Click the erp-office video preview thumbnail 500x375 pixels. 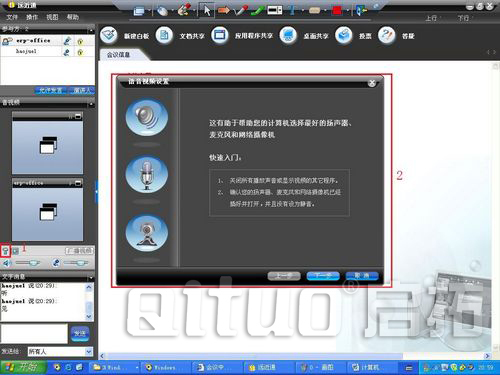(48, 214)
